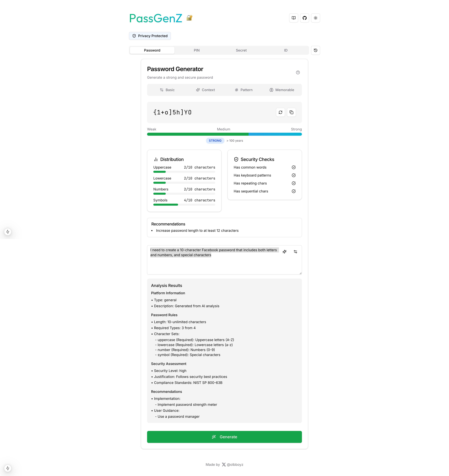Click the Privacy Protected badge

point(150,36)
